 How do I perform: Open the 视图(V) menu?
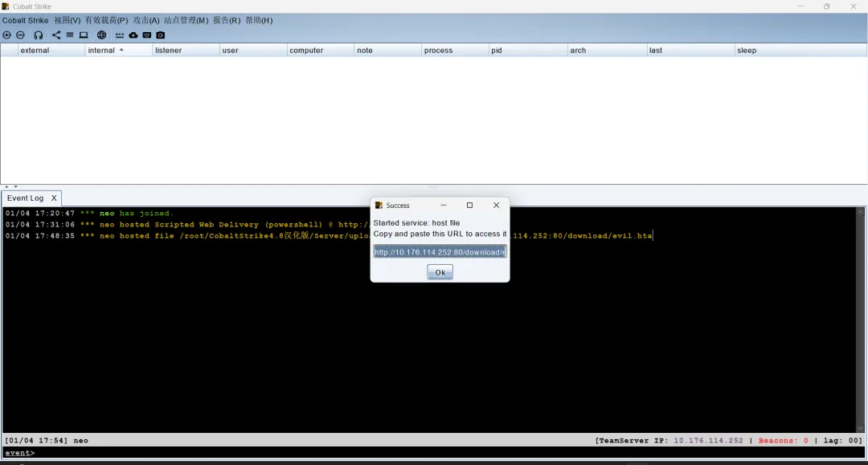point(67,20)
